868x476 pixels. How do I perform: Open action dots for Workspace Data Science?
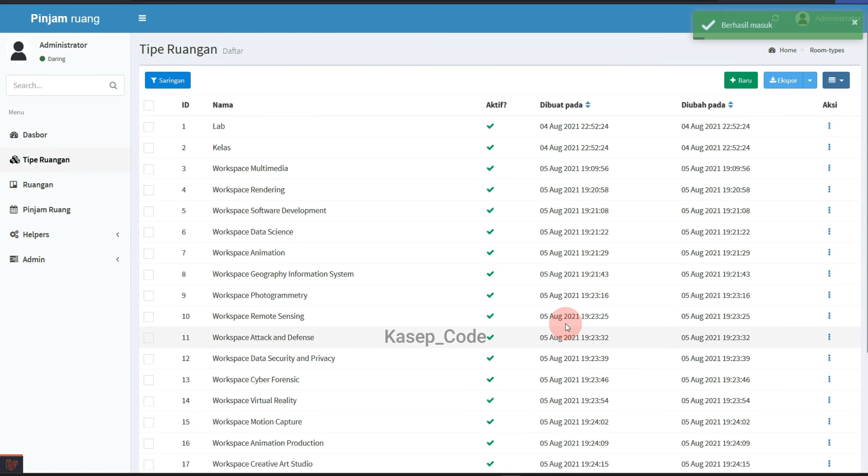pos(829,232)
